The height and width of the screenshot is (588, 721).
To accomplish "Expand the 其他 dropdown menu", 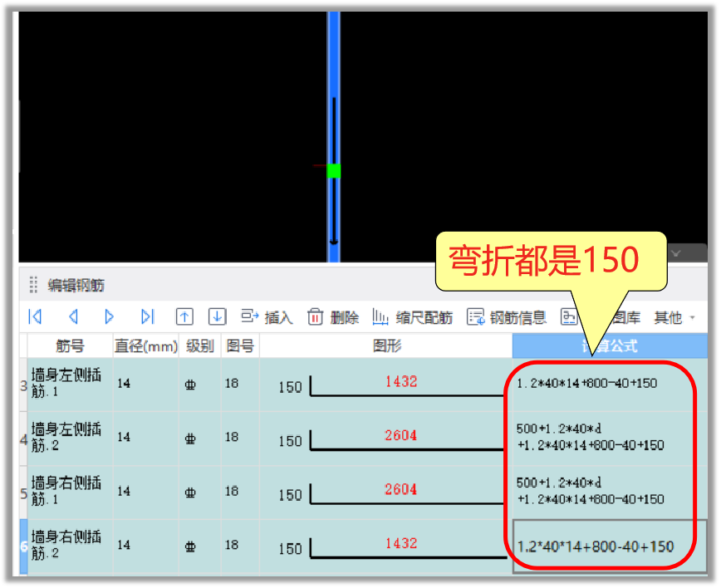I will pyautogui.click(x=674, y=317).
